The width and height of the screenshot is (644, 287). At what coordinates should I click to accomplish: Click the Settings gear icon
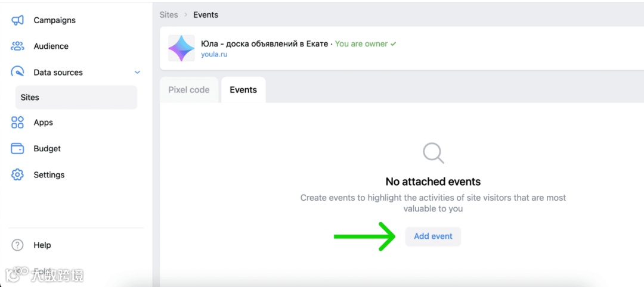coord(17,175)
